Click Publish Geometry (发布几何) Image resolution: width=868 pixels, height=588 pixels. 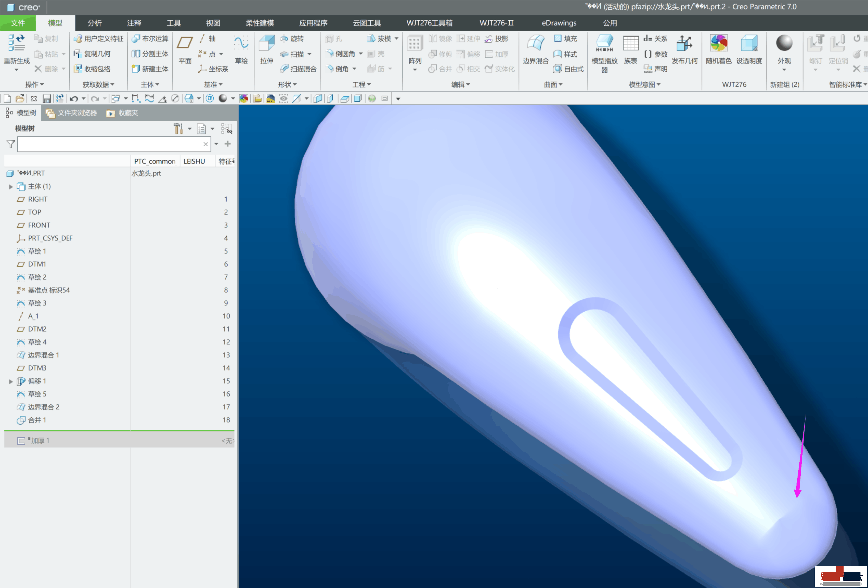click(684, 49)
